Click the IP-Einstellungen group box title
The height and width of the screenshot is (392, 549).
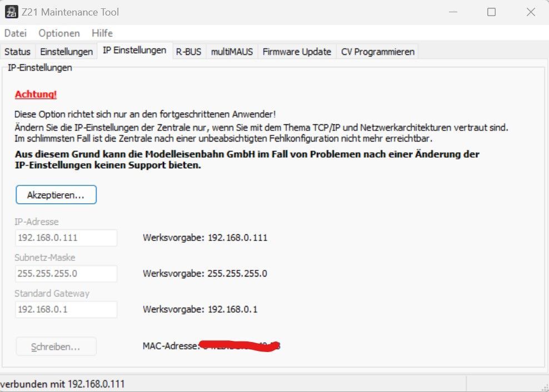coord(39,68)
